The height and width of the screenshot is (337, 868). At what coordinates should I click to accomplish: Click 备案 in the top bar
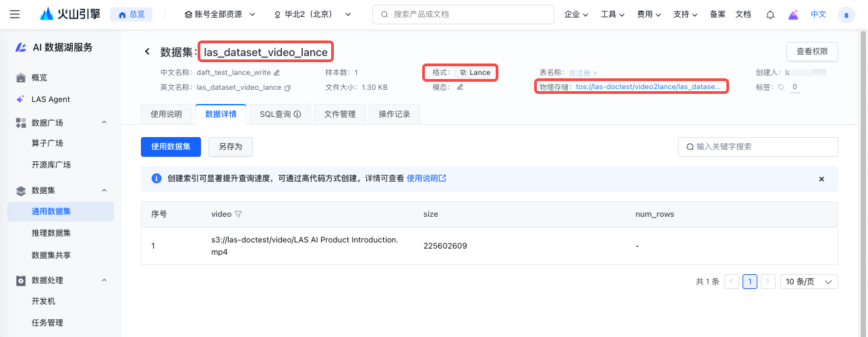coord(718,14)
